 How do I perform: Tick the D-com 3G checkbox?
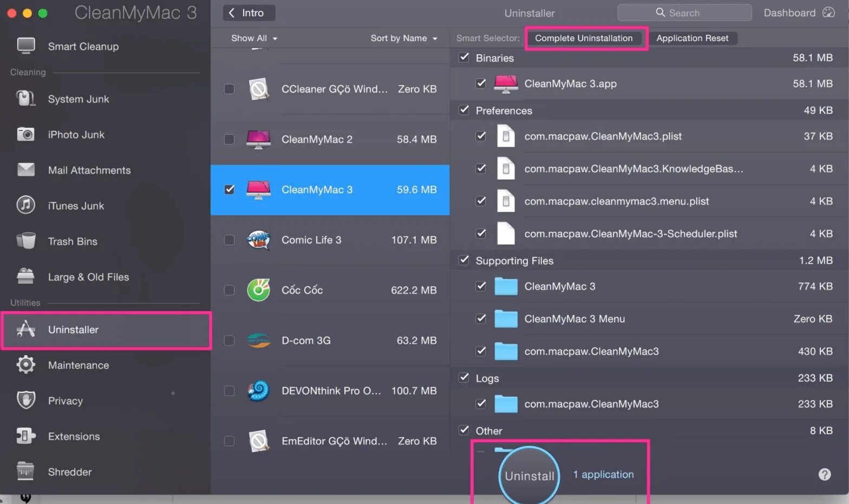tap(230, 341)
